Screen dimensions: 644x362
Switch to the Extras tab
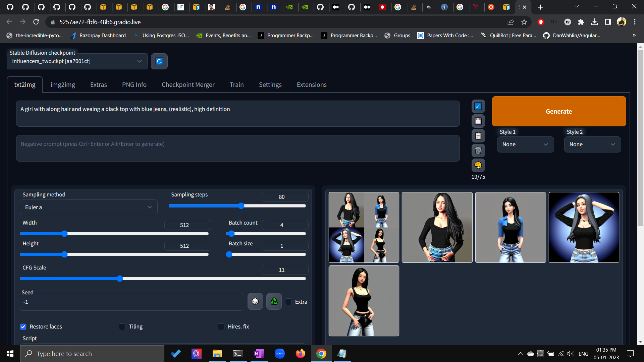(99, 85)
